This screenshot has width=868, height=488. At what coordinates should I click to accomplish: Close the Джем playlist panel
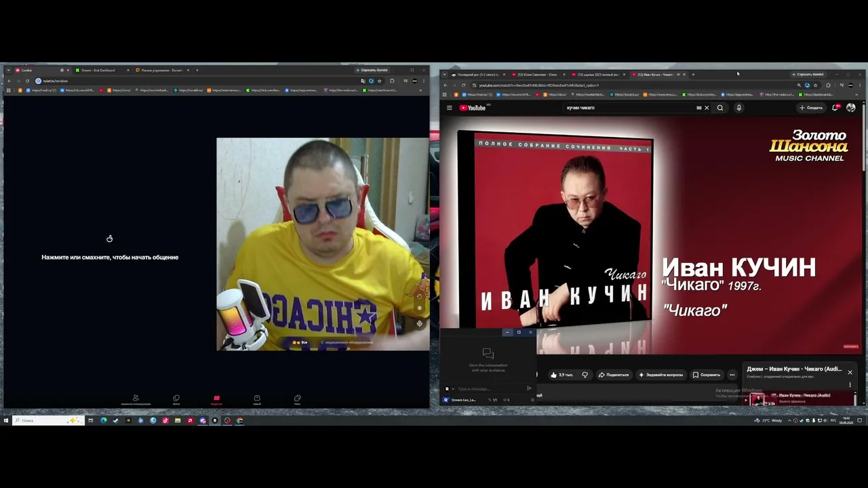click(x=850, y=372)
